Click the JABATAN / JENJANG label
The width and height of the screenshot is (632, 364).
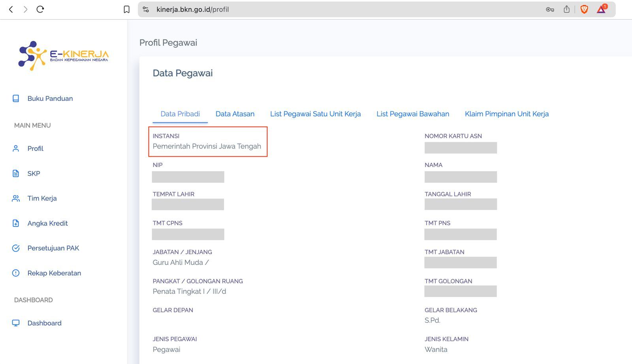click(x=182, y=252)
